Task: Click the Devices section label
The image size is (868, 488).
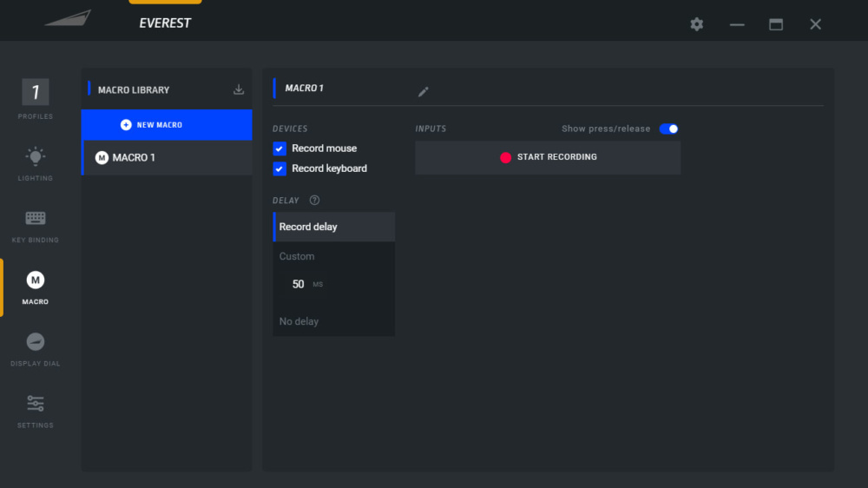Action: (x=290, y=129)
